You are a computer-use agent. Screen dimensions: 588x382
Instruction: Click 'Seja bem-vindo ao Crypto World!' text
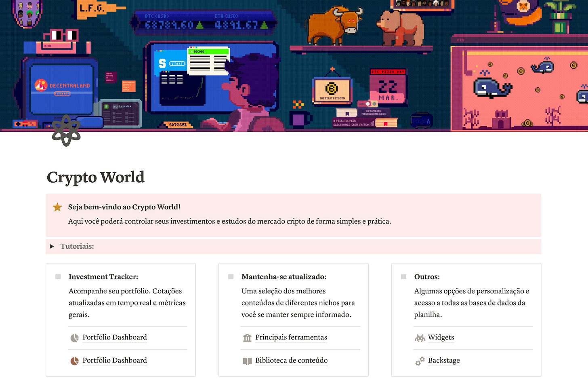point(124,207)
